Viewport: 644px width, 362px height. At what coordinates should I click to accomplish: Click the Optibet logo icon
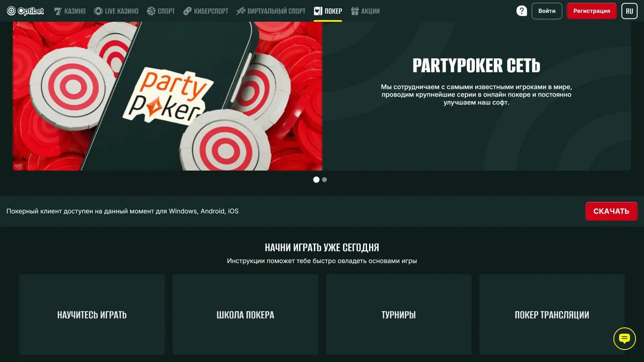(x=11, y=11)
